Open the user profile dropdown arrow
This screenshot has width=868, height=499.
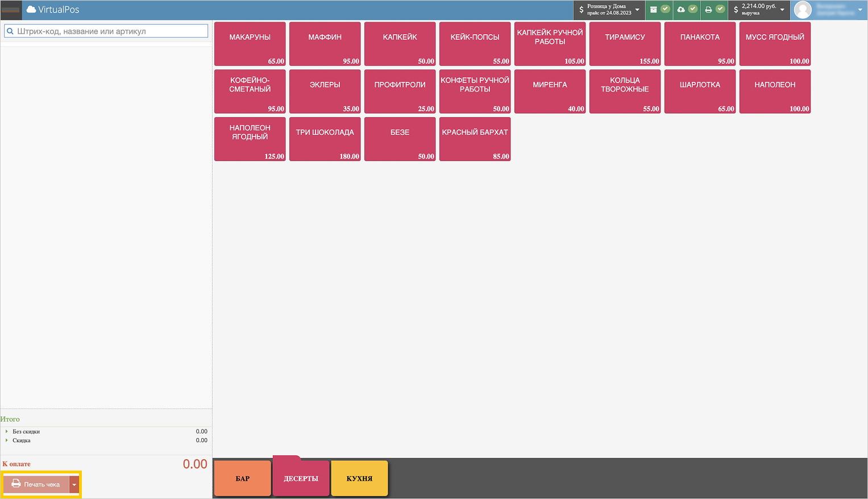pos(859,10)
